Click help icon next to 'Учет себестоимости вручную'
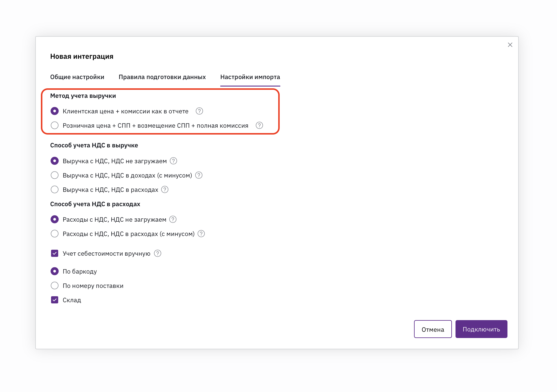This screenshot has width=557, height=392. [x=158, y=253]
